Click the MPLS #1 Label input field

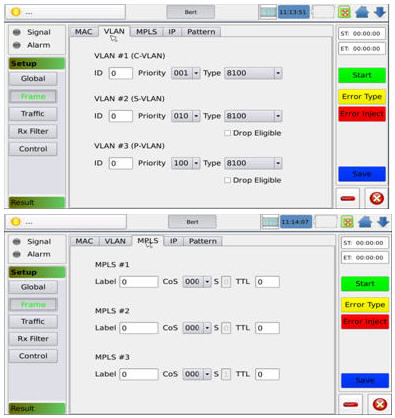[139, 282]
